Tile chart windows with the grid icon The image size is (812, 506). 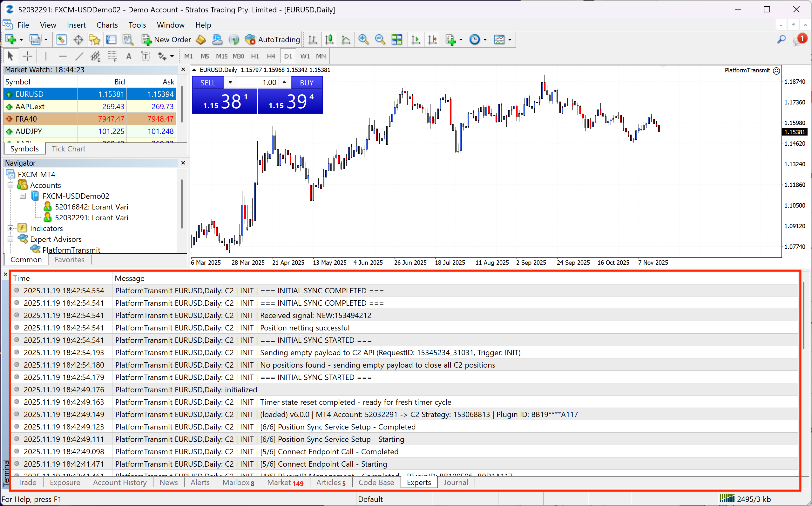tap(397, 39)
